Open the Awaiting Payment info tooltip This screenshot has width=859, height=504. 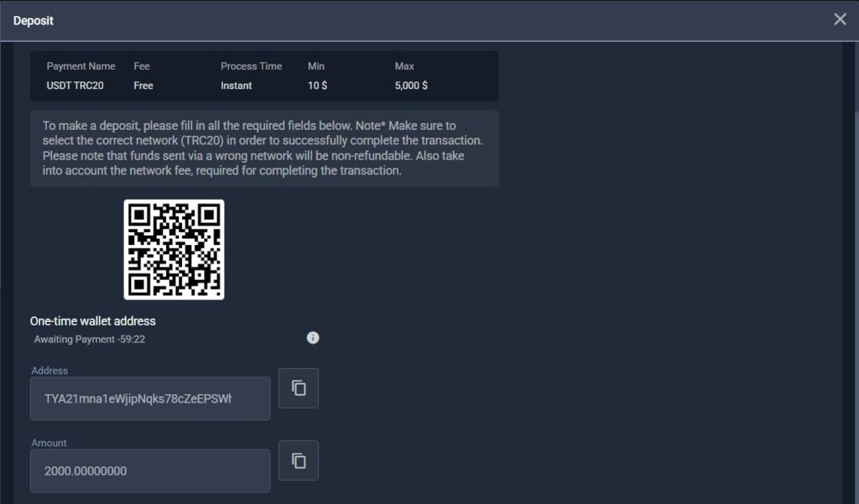coord(313,338)
